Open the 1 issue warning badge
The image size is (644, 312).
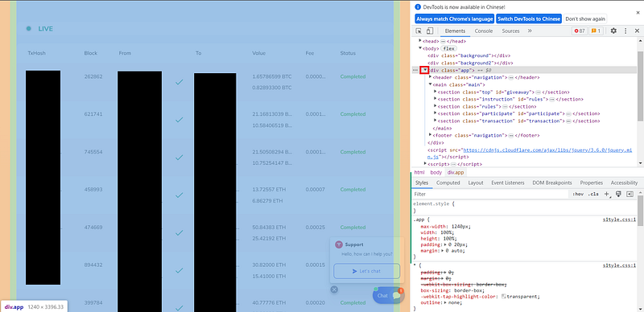point(596,31)
